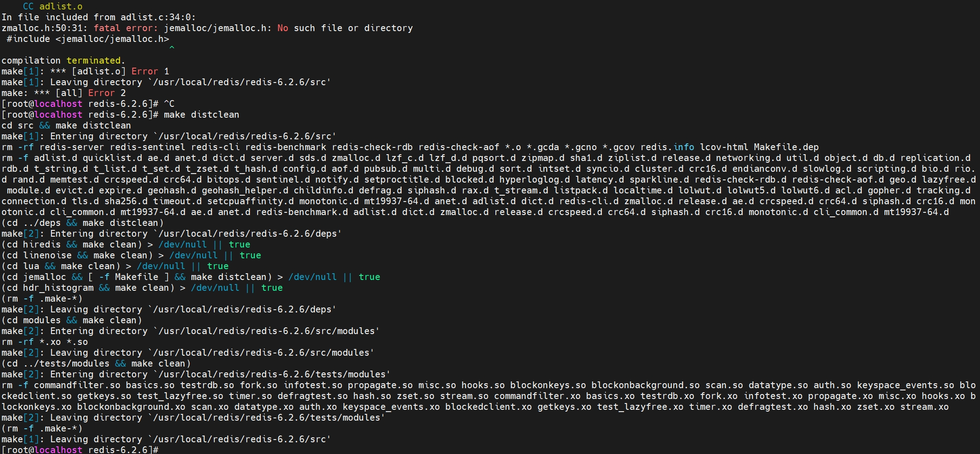
Task: Click 'fatal error:' text in zmalloc.h line
Action: coord(125,28)
